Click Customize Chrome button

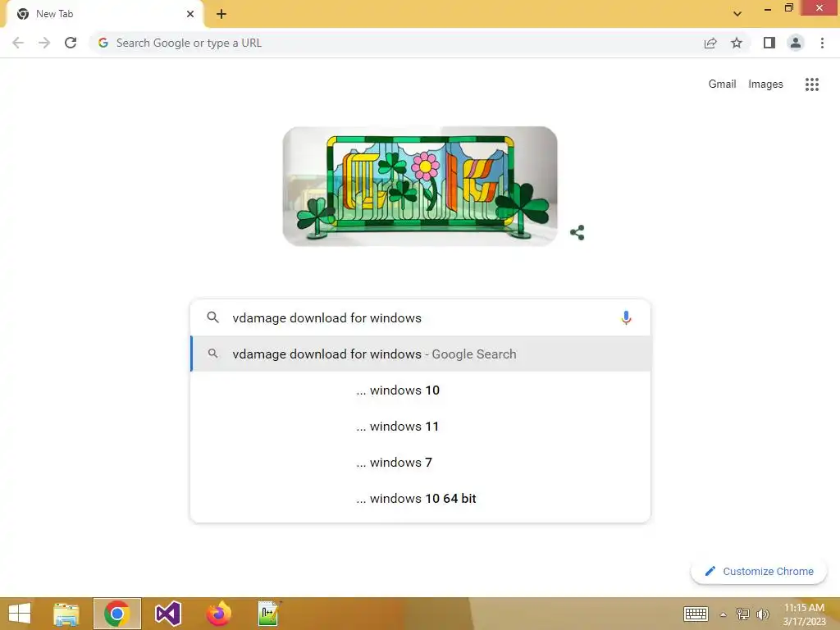click(x=759, y=572)
